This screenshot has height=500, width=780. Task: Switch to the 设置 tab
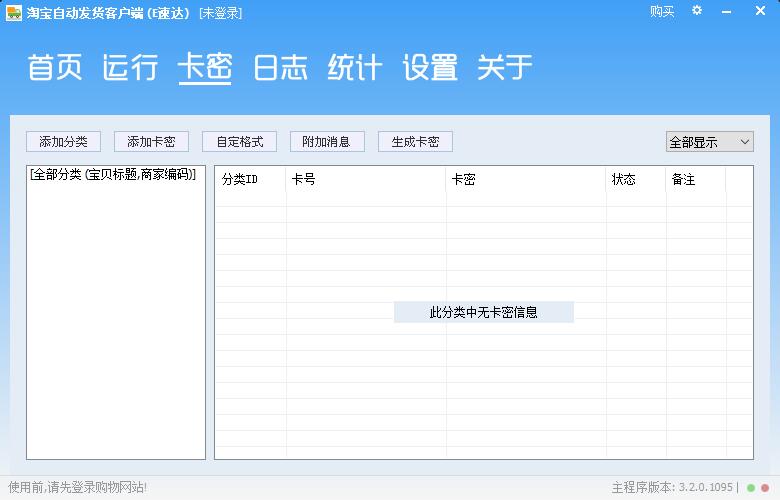(430, 68)
